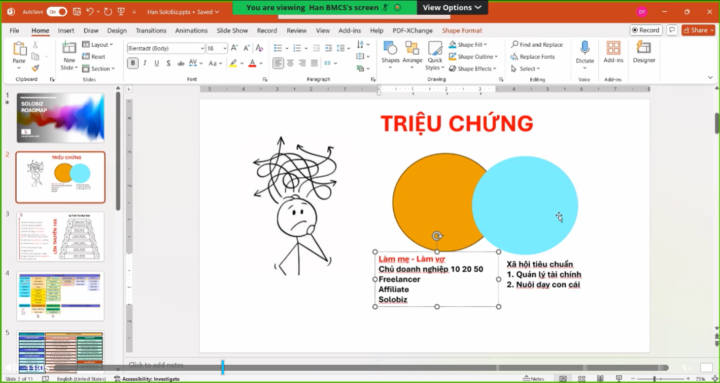The height and width of the screenshot is (383, 720).
Task: Toggle text Shadow formatting
Action: click(169, 63)
